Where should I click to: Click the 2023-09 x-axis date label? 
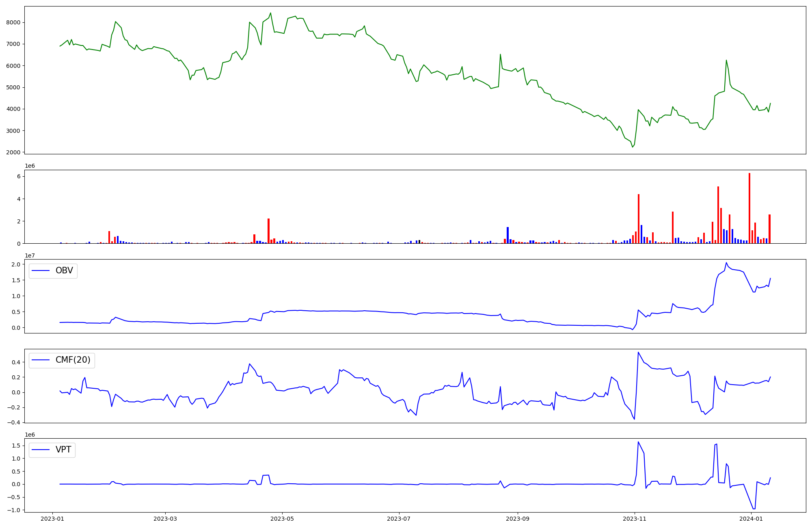point(517,519)
